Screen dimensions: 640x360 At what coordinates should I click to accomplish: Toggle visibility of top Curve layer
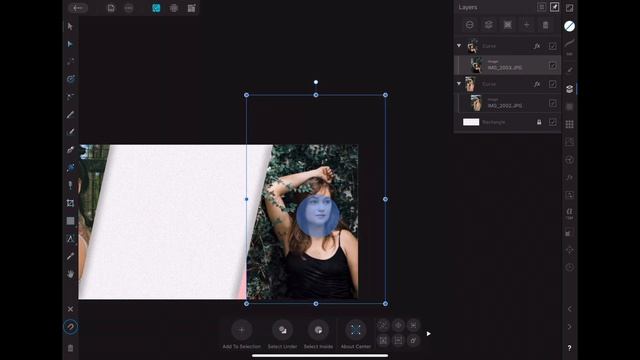552,46
